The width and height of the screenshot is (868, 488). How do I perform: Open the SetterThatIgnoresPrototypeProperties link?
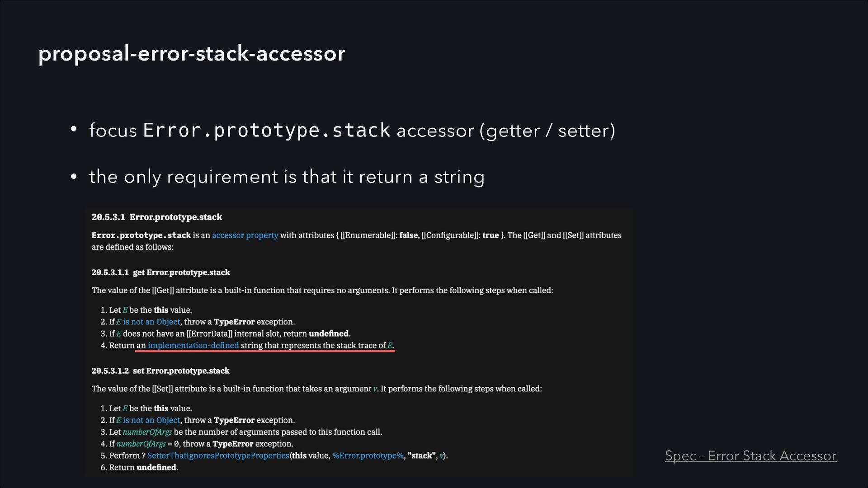(218, 456)
